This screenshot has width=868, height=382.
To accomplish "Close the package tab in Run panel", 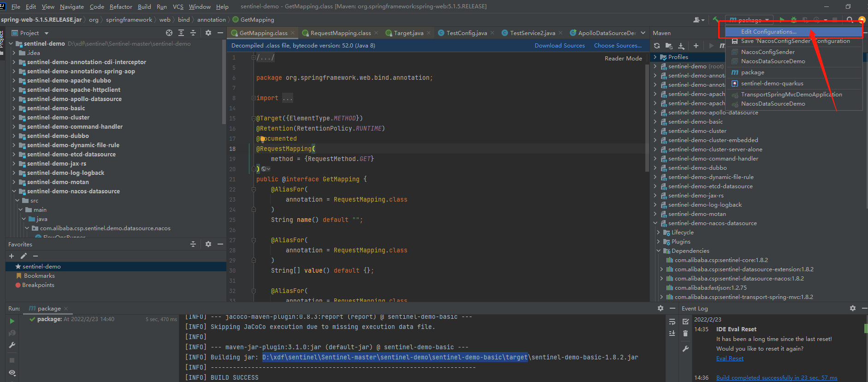I will (66, 309).
